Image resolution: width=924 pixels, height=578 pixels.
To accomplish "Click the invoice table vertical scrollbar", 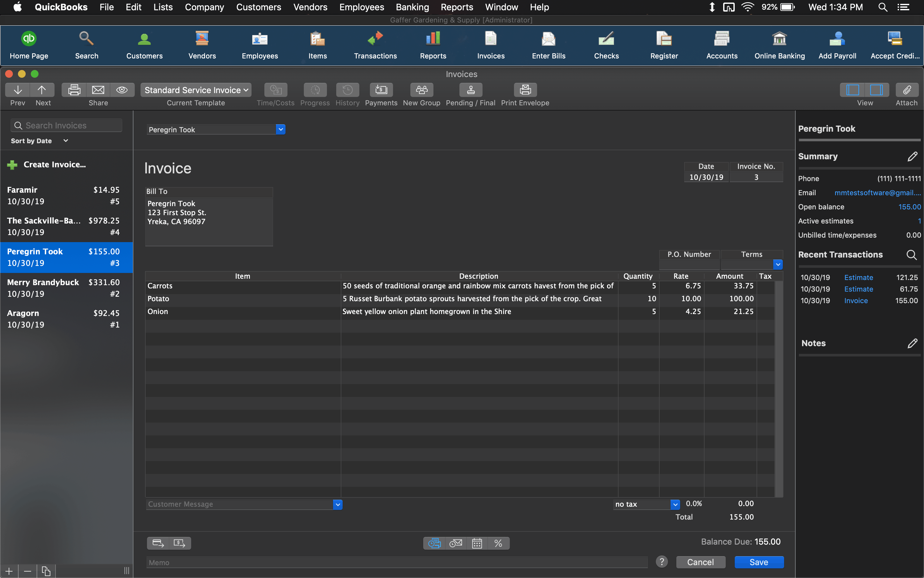I will [x=779, y=389].
